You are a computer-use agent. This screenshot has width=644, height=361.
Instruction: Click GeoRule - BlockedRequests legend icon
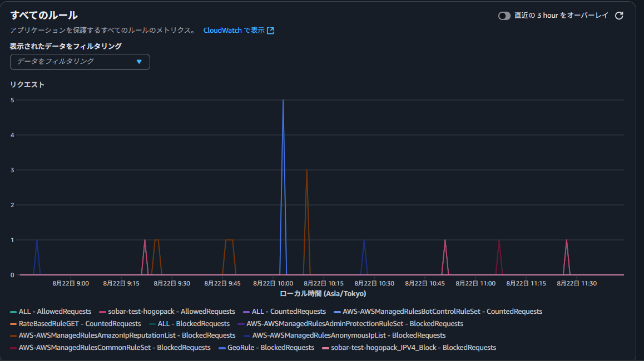[x=222, y=348]
